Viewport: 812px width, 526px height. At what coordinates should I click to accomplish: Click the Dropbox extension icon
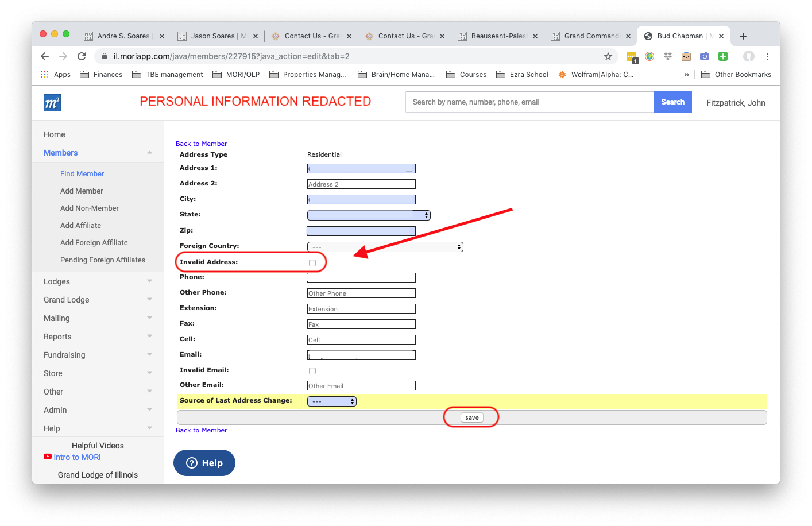(x=667, y=56)
